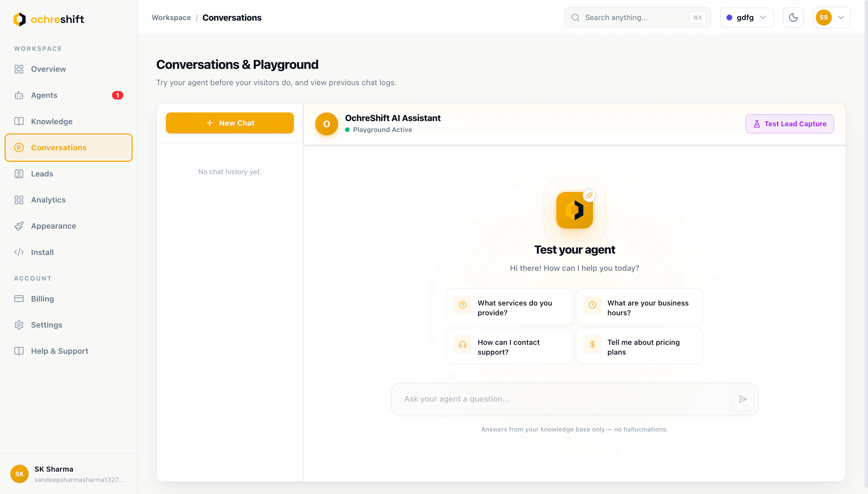Click the red Agents notification badge
Image resolution: width=868 pixels, height=494 pixels.
117,95
